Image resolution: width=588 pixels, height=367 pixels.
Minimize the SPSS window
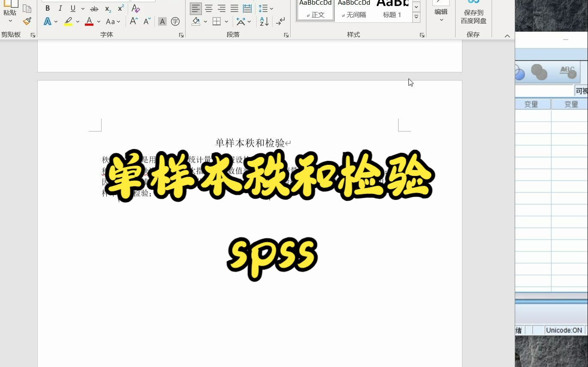(x=566, y=39)
